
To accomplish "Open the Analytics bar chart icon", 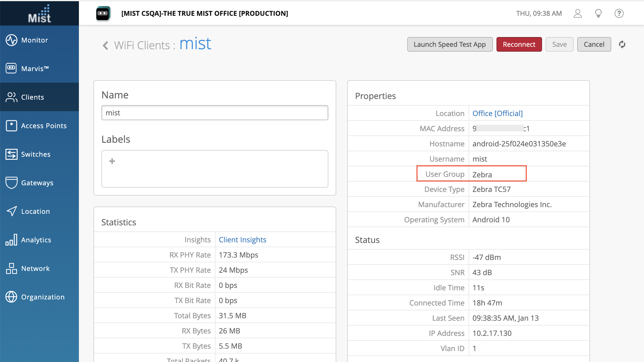I will [12, 240].
